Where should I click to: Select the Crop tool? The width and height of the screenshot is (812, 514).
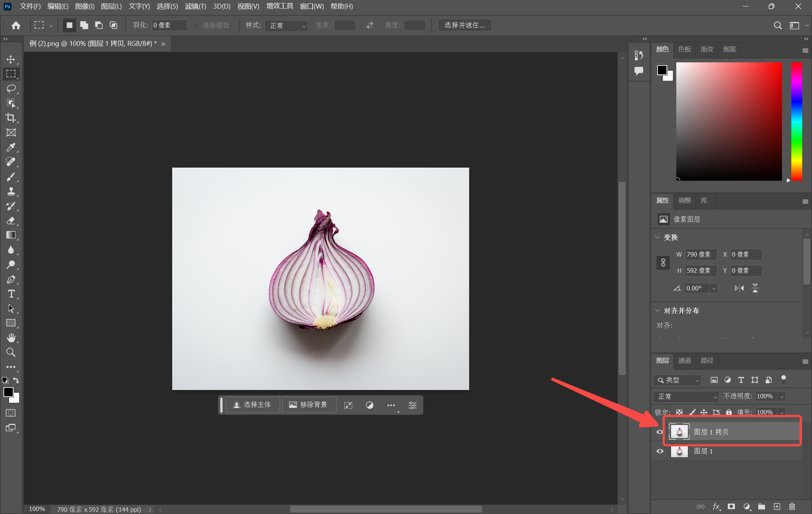point(11,118)
